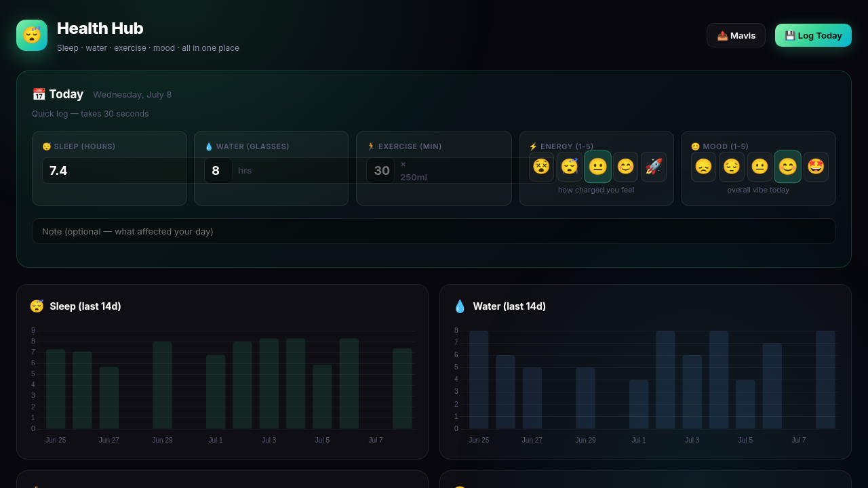Select the smiling face energy level

[625, 167]
